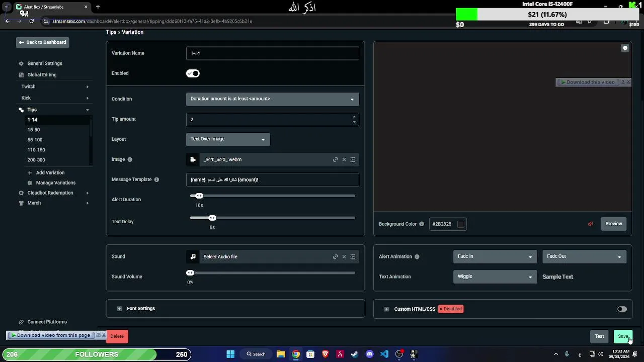Click the Text Delay slider handle
This screenshot has width=644, height=362.
coord(212,218)
